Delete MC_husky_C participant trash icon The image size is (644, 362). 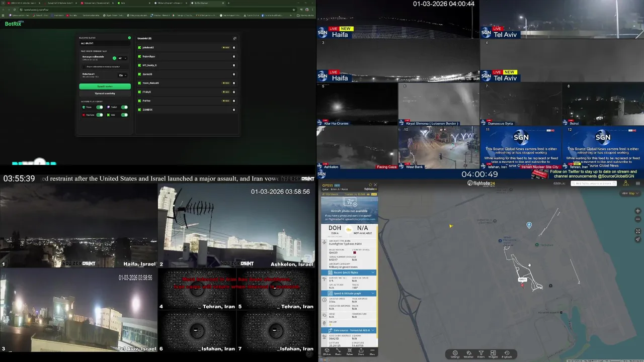point(234,65)
